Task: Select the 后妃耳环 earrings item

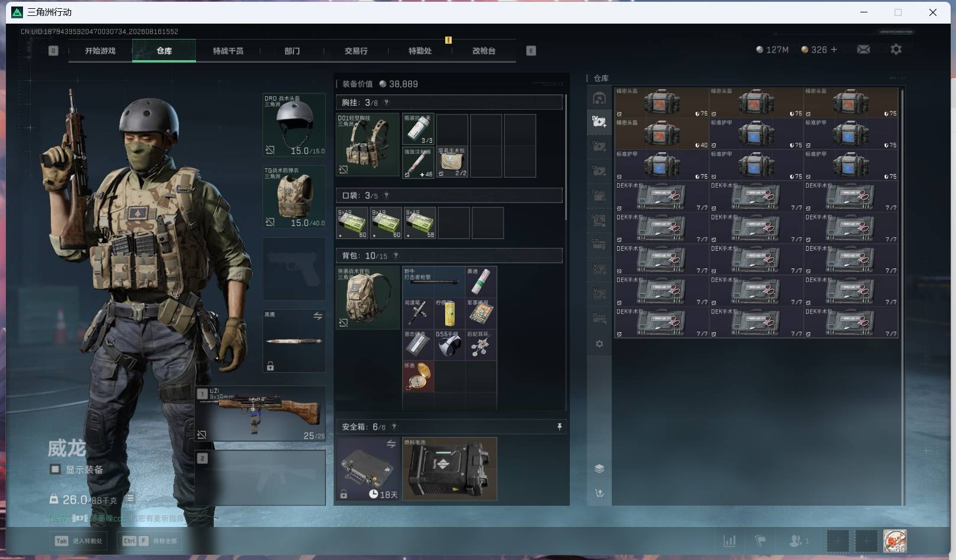Action: (x=481, y=345)
